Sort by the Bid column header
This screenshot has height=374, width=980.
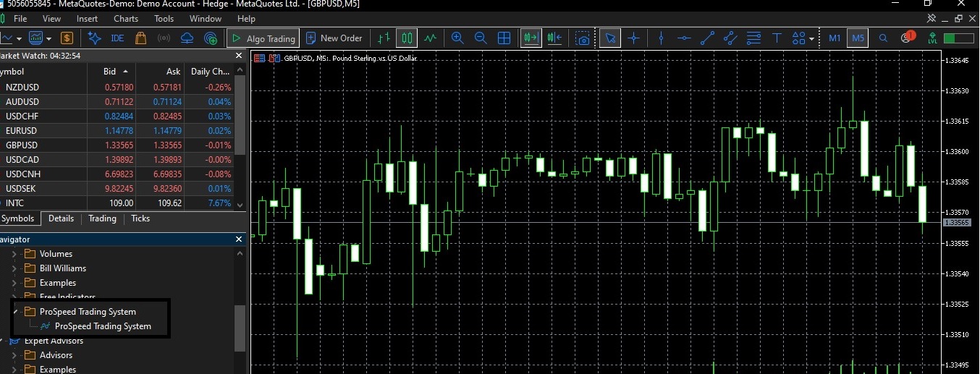(111, 72)
